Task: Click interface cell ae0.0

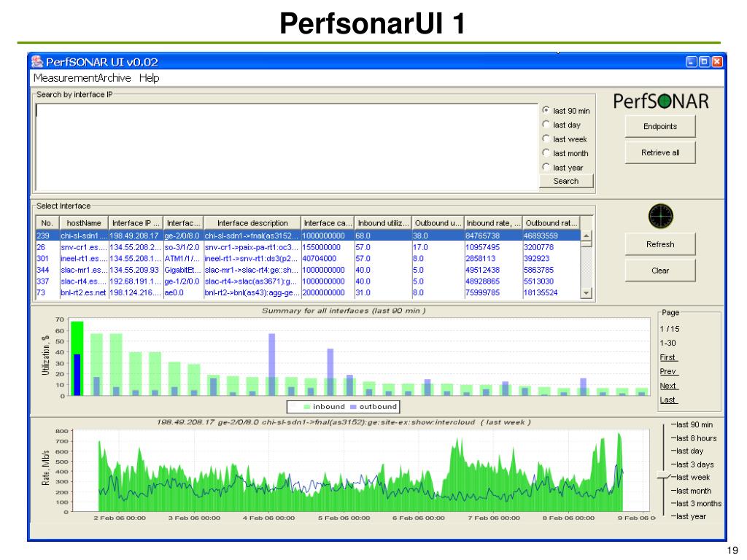Action: tap(183, 293)
